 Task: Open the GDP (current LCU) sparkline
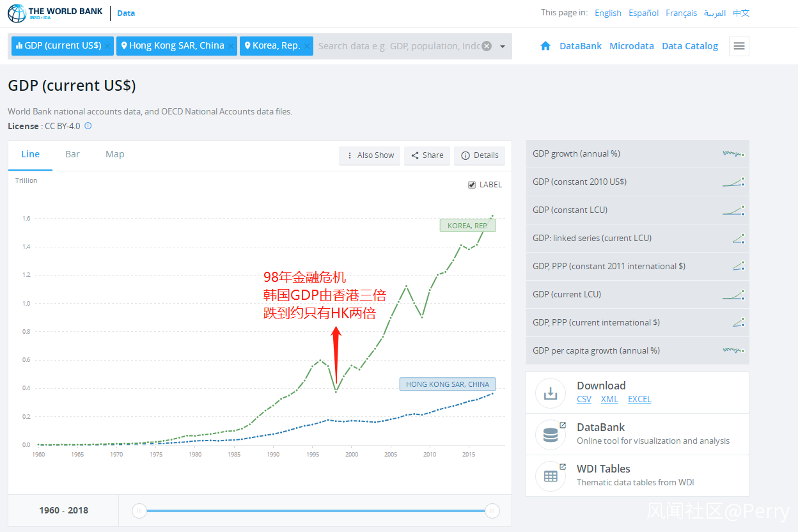pyautogui.click(x=733, y=294)
